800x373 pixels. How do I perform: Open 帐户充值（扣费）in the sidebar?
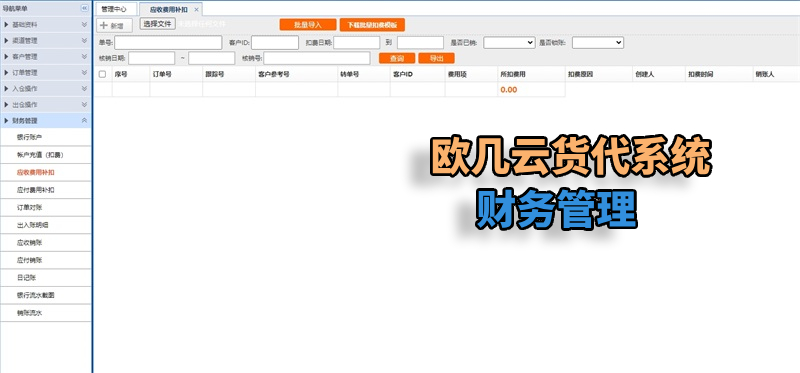coord(45,155)
